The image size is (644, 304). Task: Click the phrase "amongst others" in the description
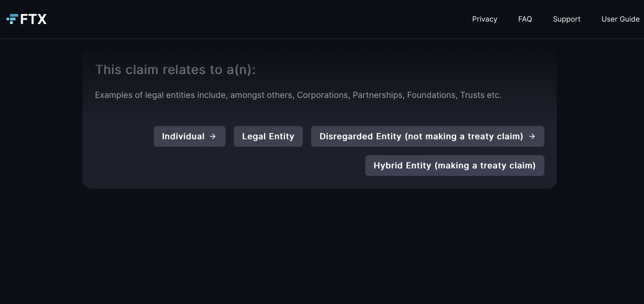click(261, 95)
